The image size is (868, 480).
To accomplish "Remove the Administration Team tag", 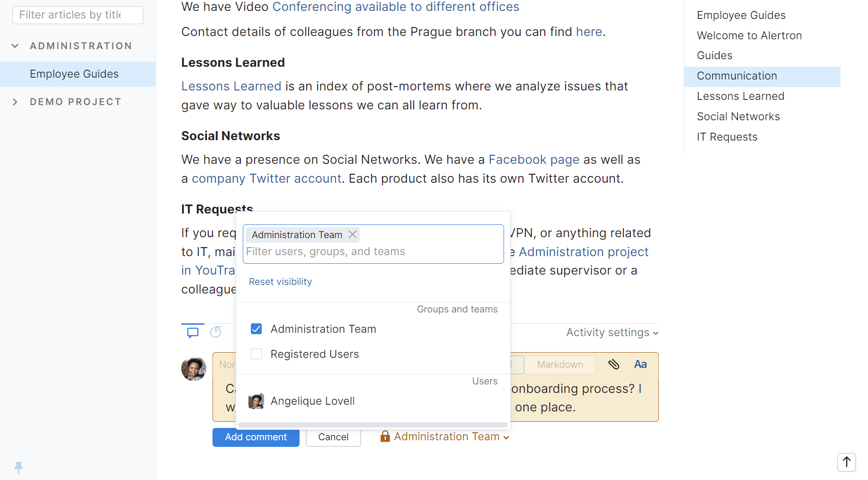I will 353,235.
